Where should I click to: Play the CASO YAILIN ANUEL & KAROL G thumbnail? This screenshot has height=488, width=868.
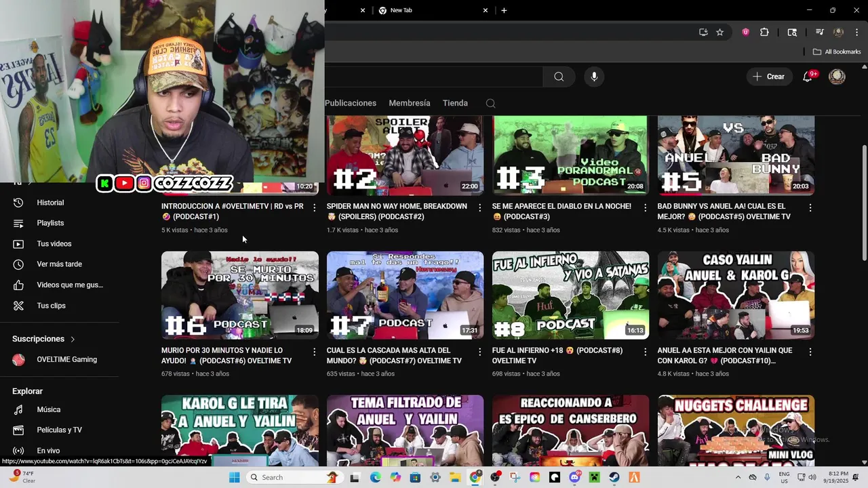pyautogui.click(x=736, y=296)
